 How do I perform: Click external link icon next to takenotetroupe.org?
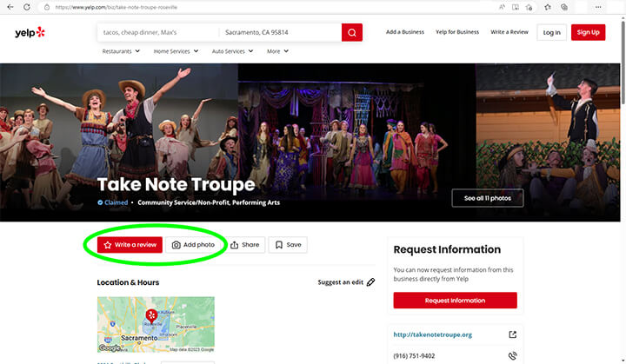click(x=513, y=334)
